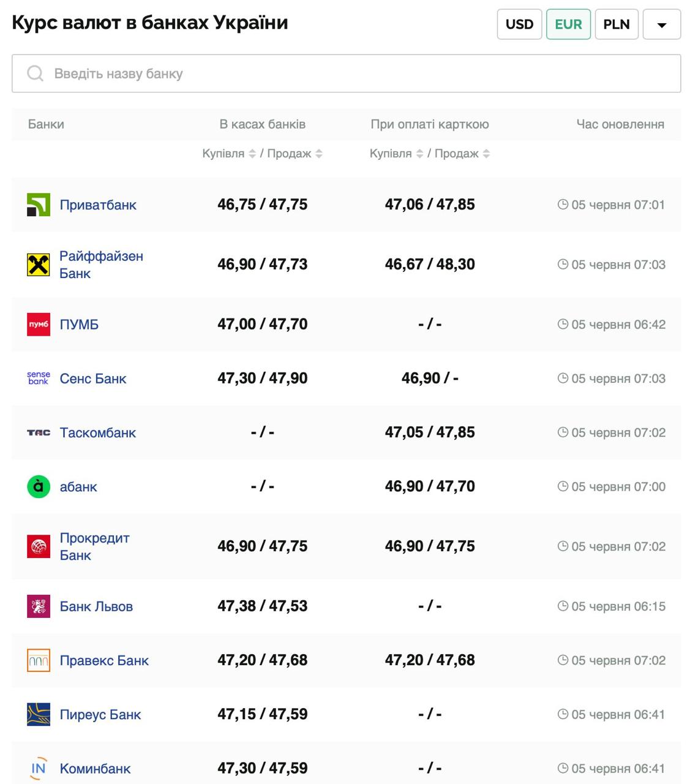Viewport: 690px width, 784px height.
Task: Click the Правекс Банк orange logo
Action: point(38,660)
